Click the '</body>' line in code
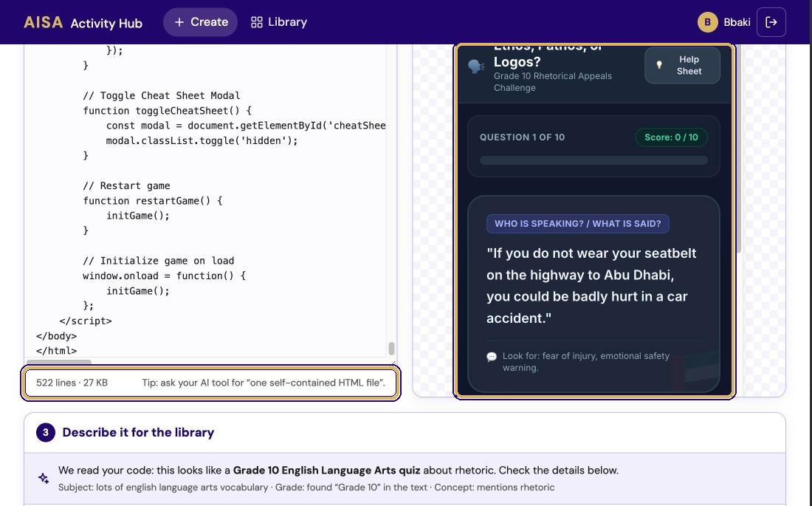The height and width of the screenshot is (506, 812). pyautogui.click(x=56, y=336)
